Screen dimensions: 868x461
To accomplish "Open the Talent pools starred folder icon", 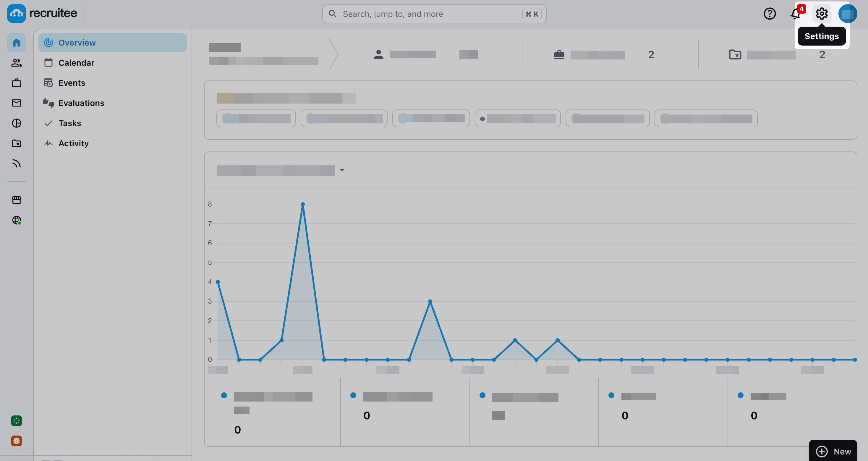I will click(17, 143).
